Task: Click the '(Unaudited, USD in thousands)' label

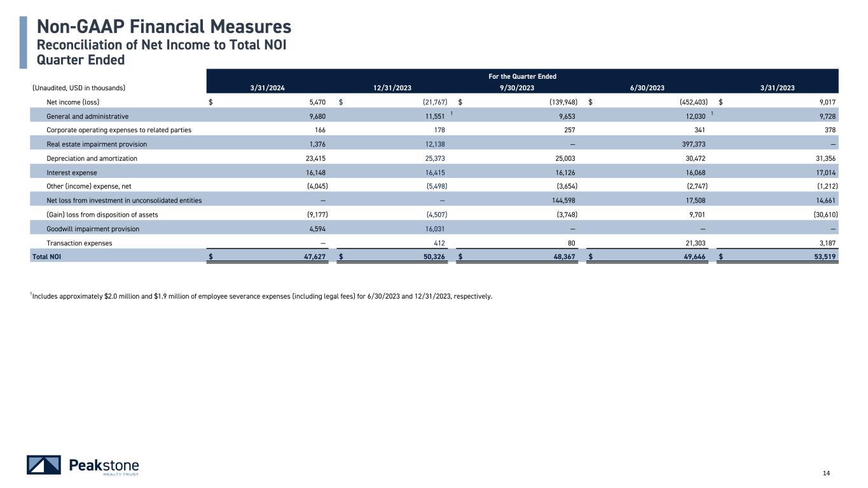Action: (78, 88)
